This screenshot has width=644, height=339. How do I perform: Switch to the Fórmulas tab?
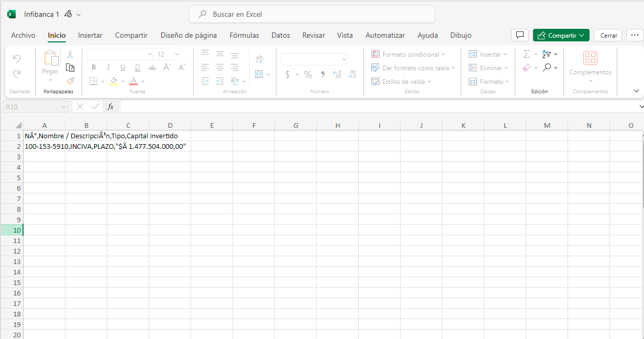tap(244, 35)
